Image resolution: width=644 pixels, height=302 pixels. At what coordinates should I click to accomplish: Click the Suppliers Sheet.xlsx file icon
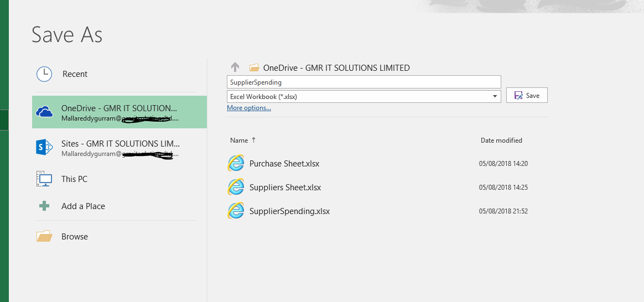pyautogui.click(x=236, y=188)
